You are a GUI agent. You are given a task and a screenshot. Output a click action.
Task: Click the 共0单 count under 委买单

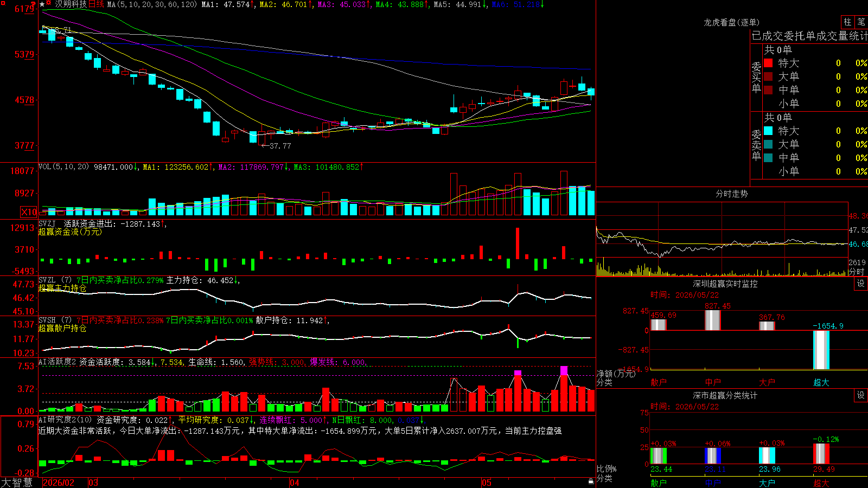tap(778, 49)
